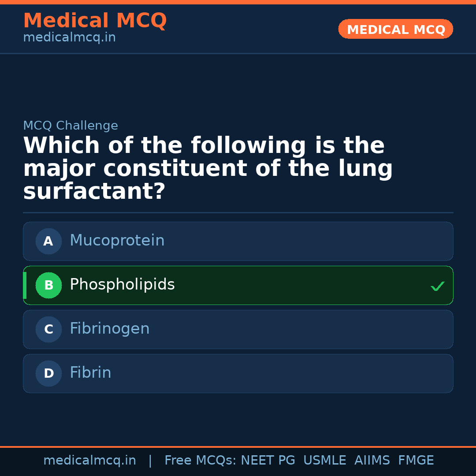Switch to the USMLE section in the footer

325,460
